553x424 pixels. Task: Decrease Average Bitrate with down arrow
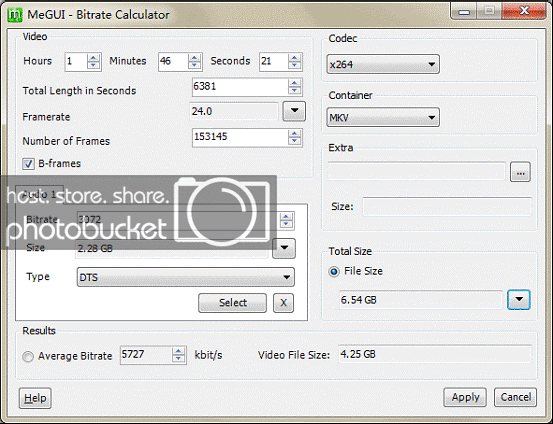pyautogui.click(x=178, y=359)
